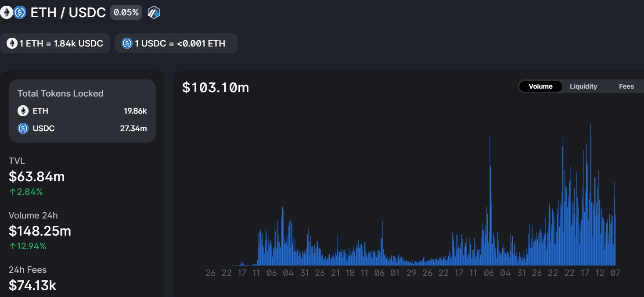This screenshot has width=644, height=297.
Task: Click the 1 ETH = 1.84k USDC rate chip
Action: (55, 43)
